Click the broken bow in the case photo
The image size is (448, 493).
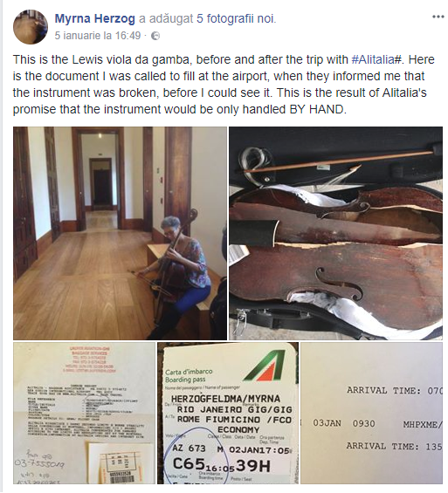340,161
